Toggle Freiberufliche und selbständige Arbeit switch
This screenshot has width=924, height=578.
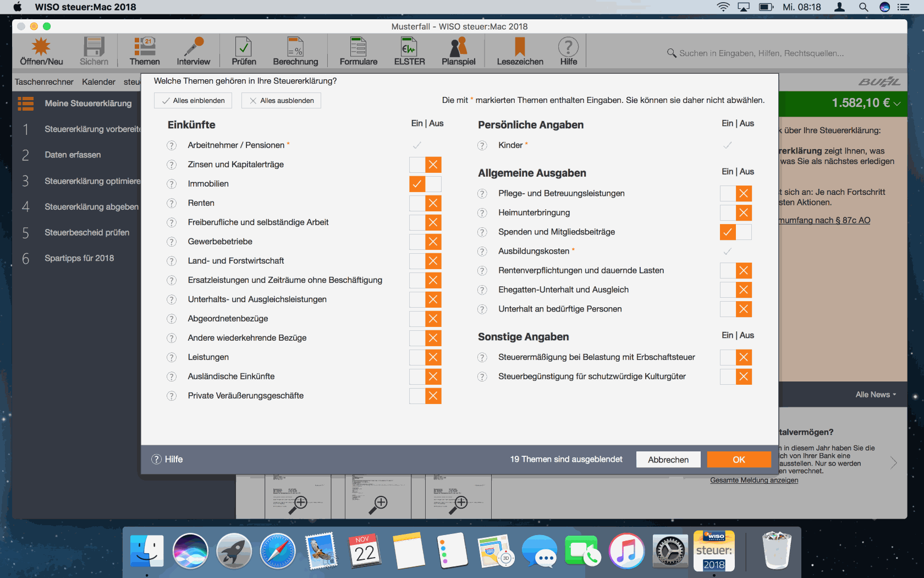point(425,222)
